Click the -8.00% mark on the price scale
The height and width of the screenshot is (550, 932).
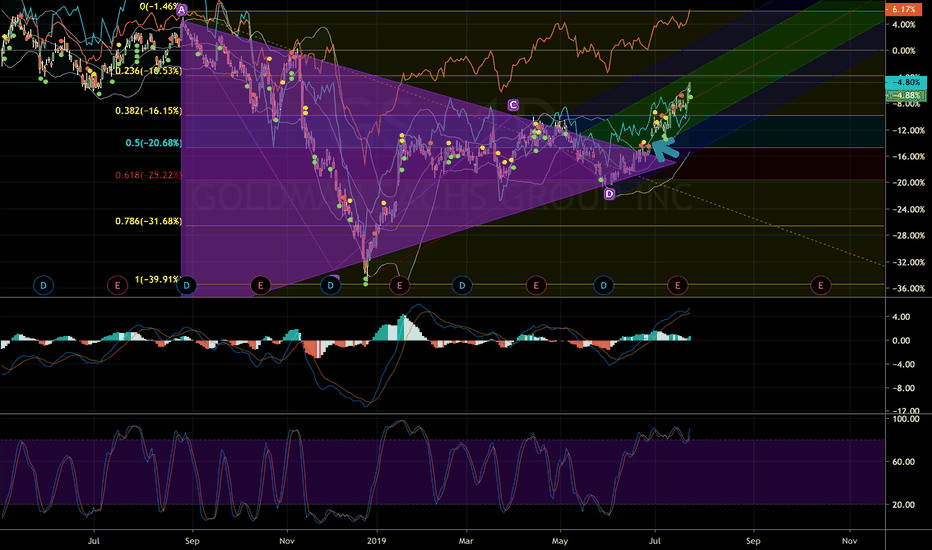pyautogui.click(x=908, y=104)
